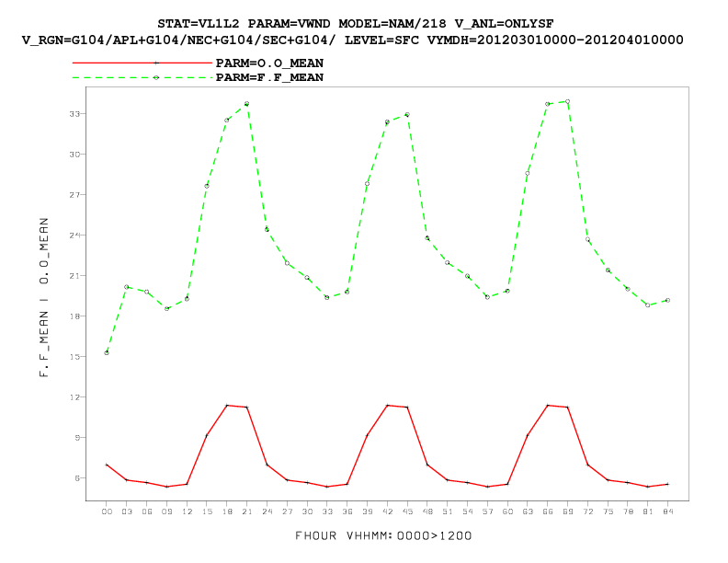
Task: Click red O.O_MEAN peak point at hour 42
Action: [387, 406]
